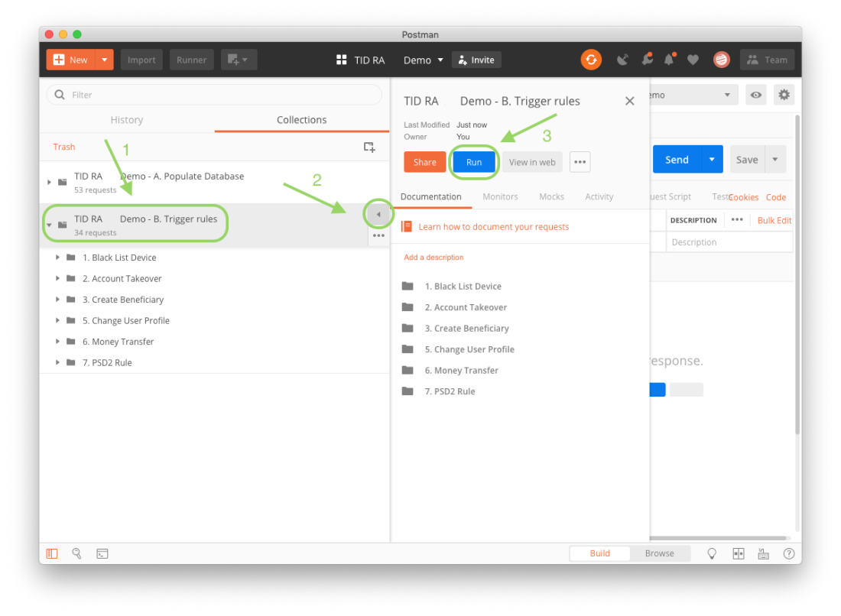Click the heart icon in header
This screenshot has height=616, width=841.
click(693, 60)
